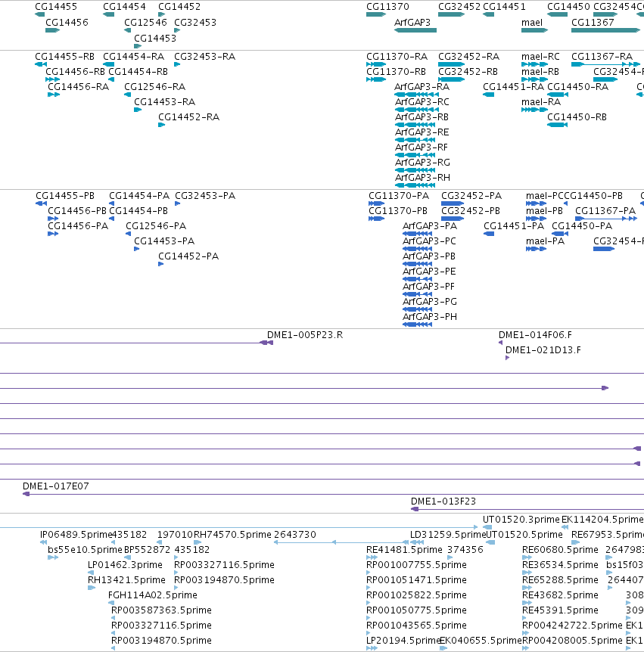Open transcript CG11370-RB

coord(376,79)
